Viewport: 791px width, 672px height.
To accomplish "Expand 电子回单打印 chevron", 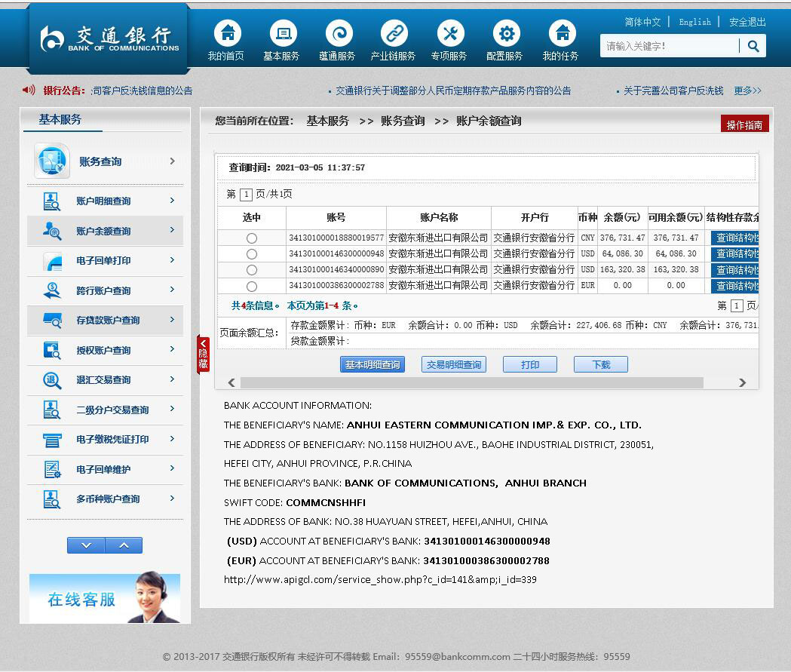I will tap(173, 259).
